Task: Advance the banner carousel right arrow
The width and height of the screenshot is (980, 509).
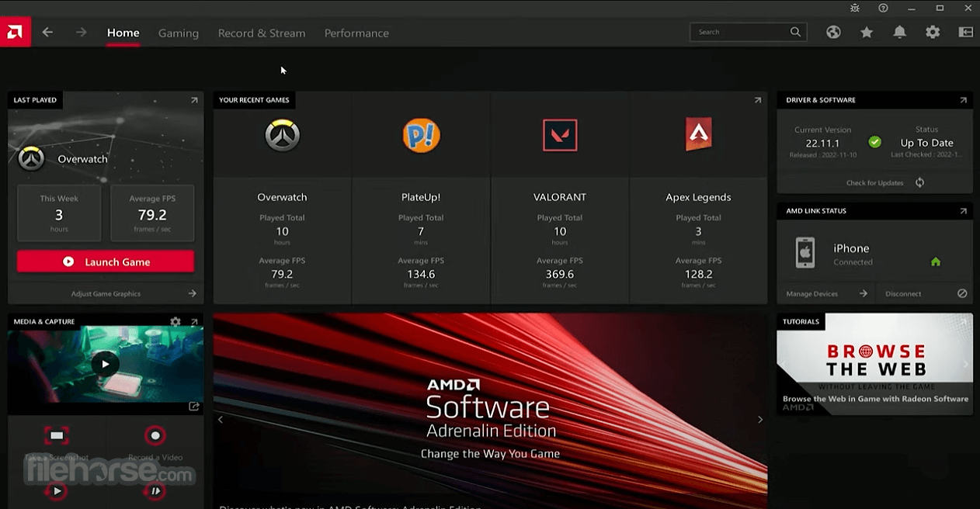Action: pyautogui.click(x=759, y=419)
